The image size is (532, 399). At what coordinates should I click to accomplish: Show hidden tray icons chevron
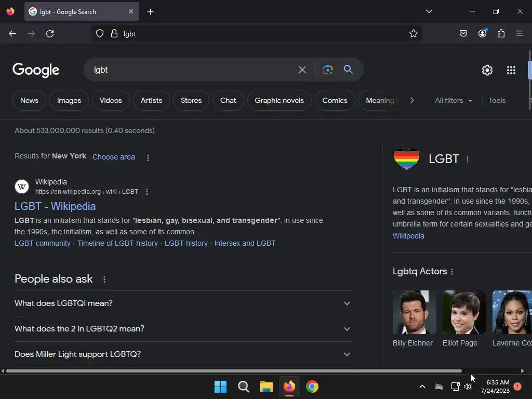pyautogui.click(x=422, y=387)
